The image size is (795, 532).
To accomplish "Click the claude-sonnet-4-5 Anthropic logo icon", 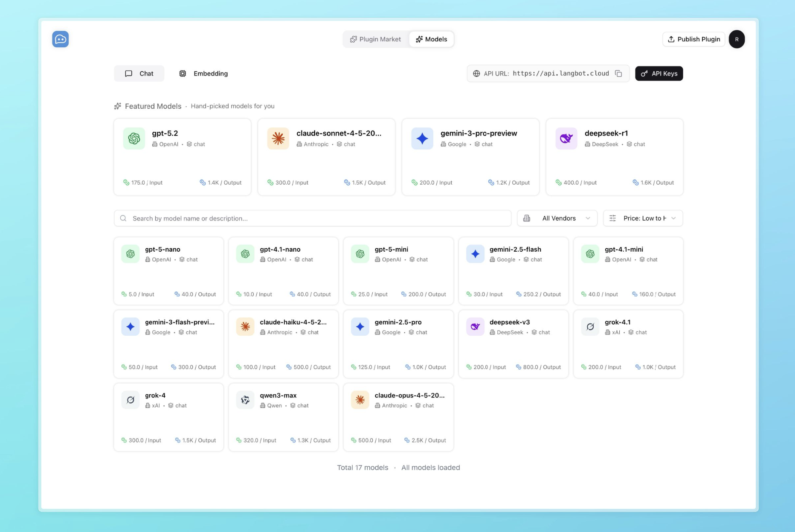I will 278,138.
